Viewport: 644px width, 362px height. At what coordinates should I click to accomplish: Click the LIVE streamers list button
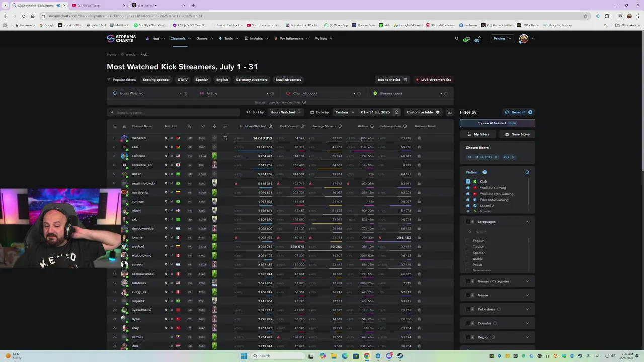433,80
